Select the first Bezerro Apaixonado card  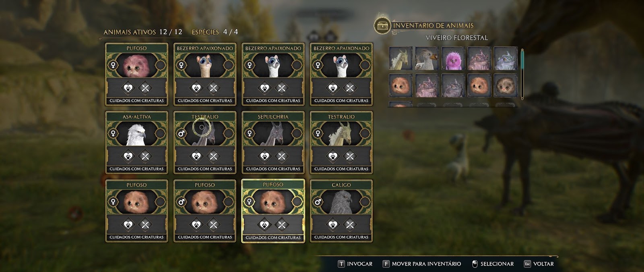click(x=205, y=74)
